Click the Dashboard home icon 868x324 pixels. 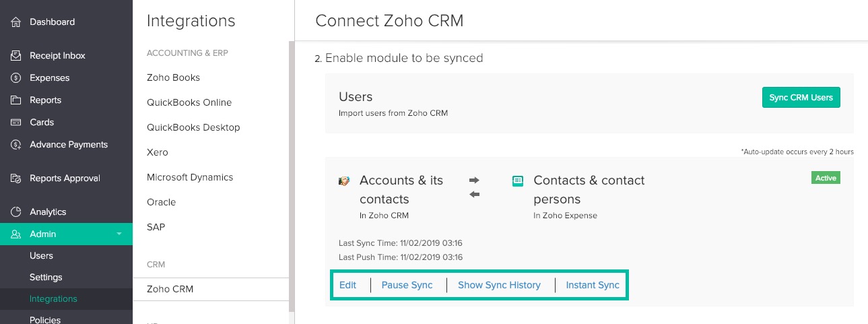click(16, 22)
